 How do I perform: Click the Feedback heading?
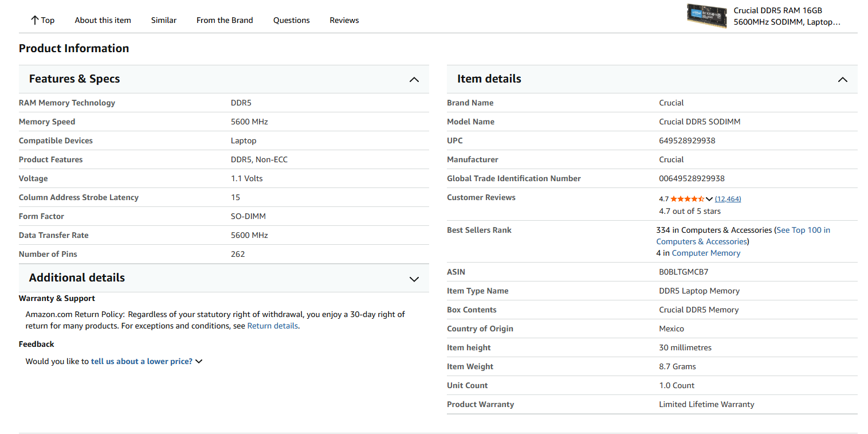tap(37, 344)
